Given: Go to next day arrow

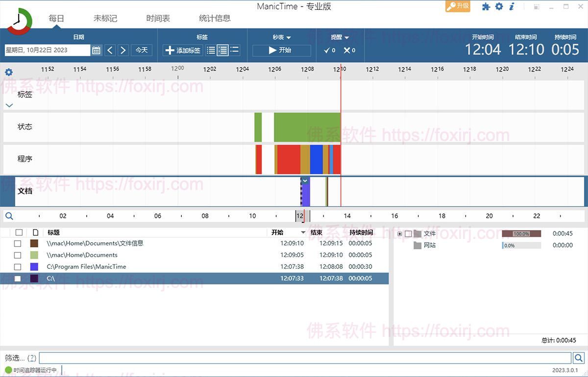Looking at the screenshot, I should [123, 50].
